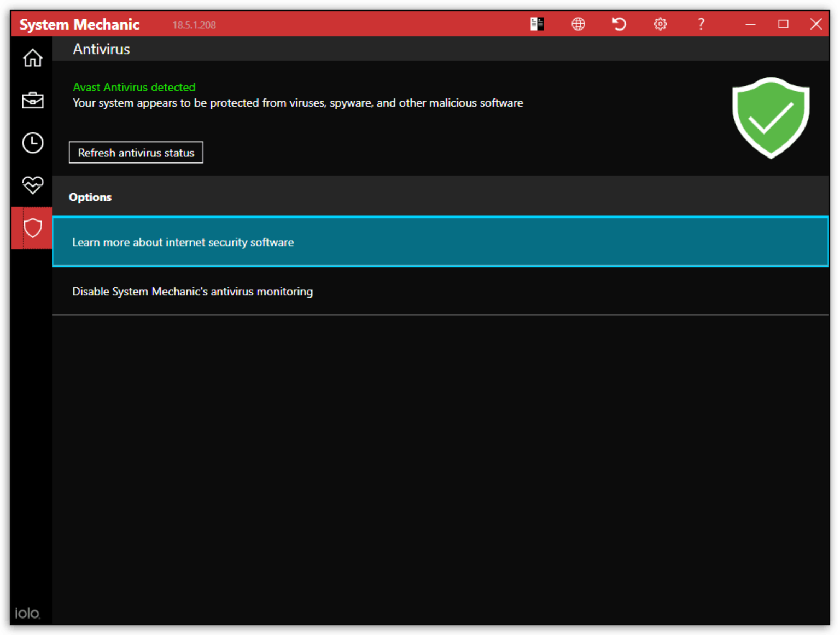Click the version number 18.5.1.208
The width and height of the screenshot is (840, 635).
coord(194,25)
